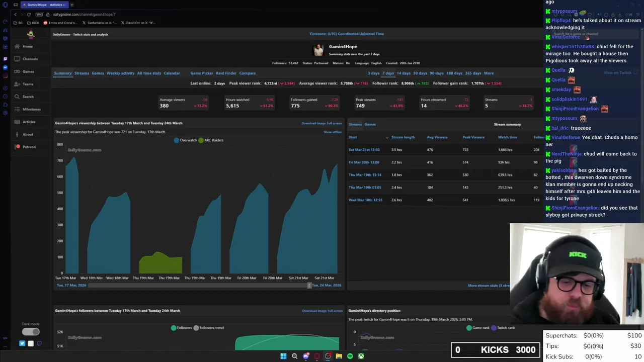Sort the table by Stream length
The height and width of the screenshot is (362, 644).
pos(403,137)
